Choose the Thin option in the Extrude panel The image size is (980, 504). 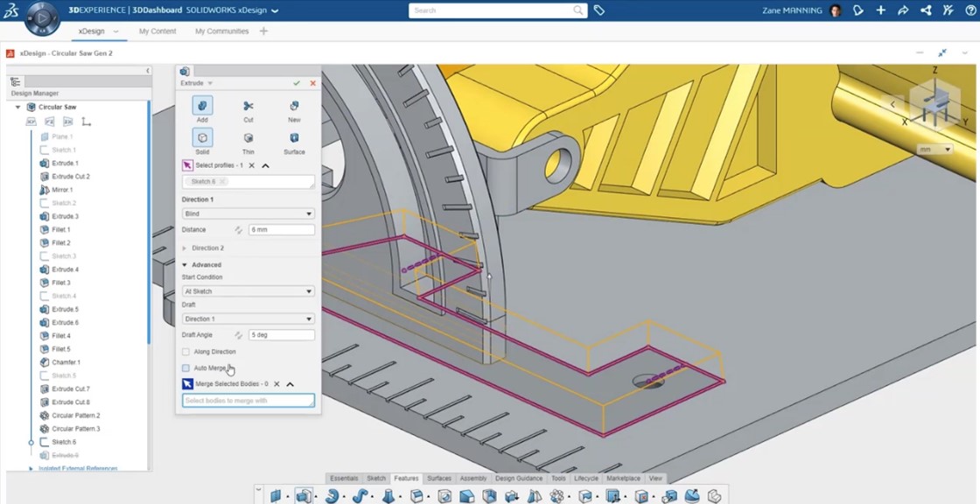(x=248, y=138)
